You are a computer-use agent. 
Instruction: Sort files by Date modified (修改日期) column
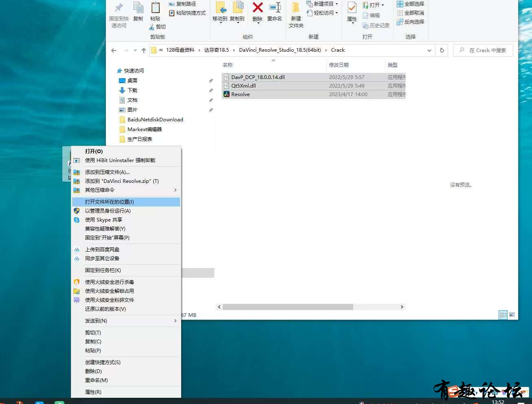339,65
